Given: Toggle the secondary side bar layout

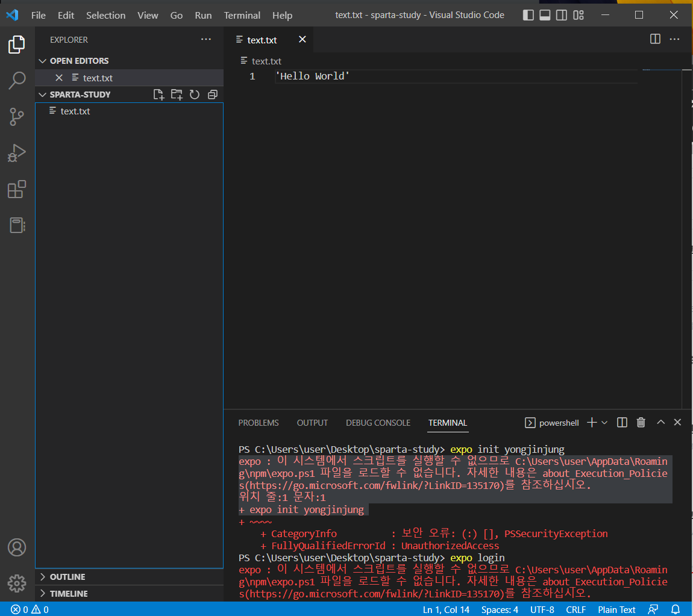Looking at the screenshot, I should [x=562, y=15].
